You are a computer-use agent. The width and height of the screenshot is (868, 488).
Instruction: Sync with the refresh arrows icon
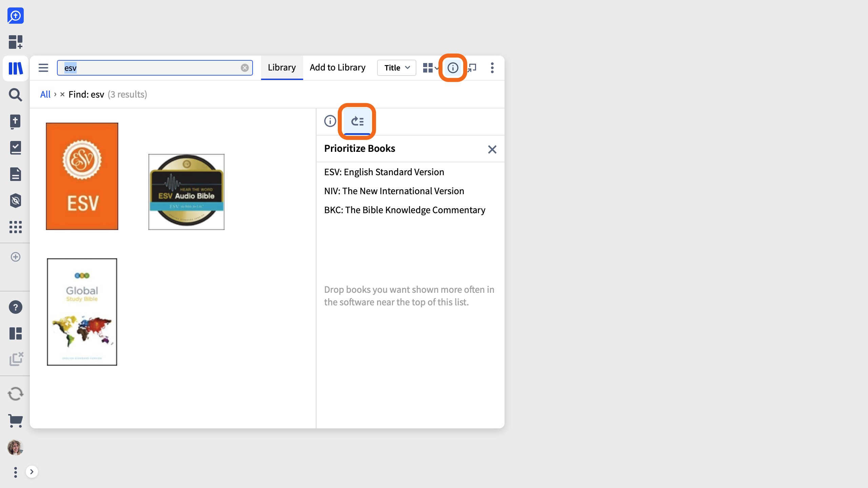(x=16, y=394)
